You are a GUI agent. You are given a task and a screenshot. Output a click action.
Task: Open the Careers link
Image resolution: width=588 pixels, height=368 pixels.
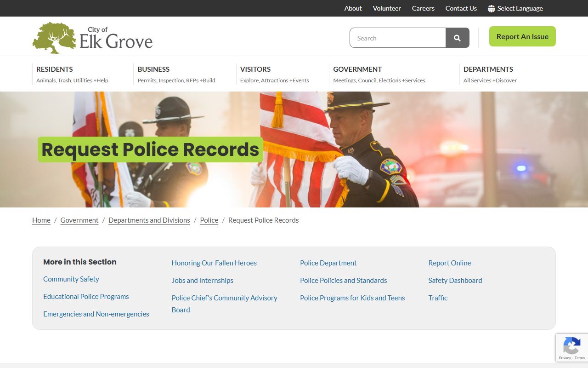point(423,8)
